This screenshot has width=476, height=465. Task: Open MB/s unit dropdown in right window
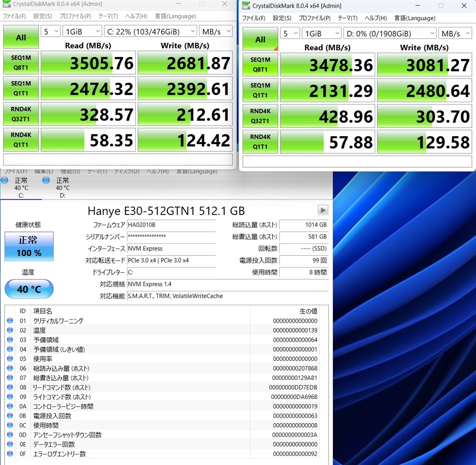click(x=455, y=33)
